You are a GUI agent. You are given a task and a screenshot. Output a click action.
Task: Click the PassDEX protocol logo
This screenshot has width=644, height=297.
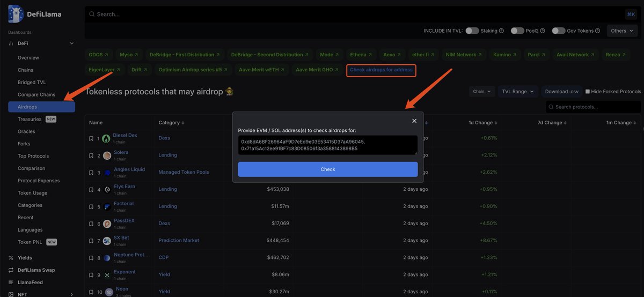(107, 224)
